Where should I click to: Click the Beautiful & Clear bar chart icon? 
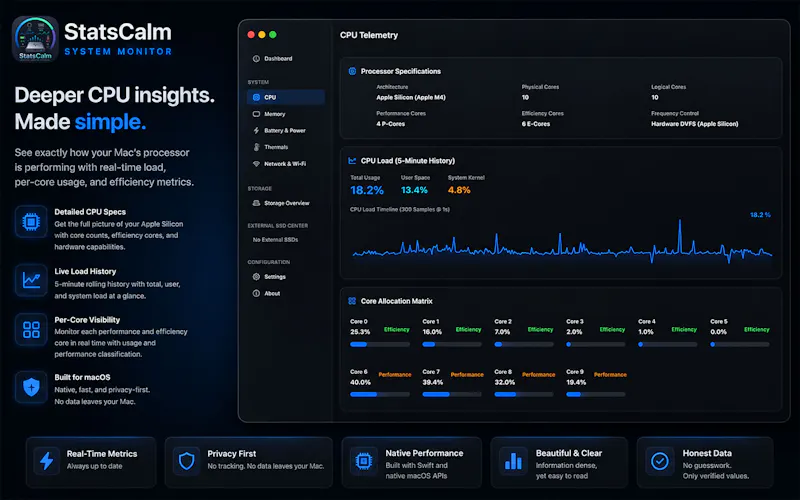(513, 461)
